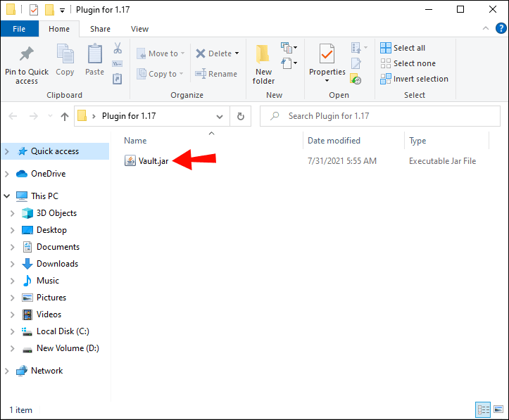Collapse the ribbon with the chevron
509x420 pixels.
click(x=486, y=29)
